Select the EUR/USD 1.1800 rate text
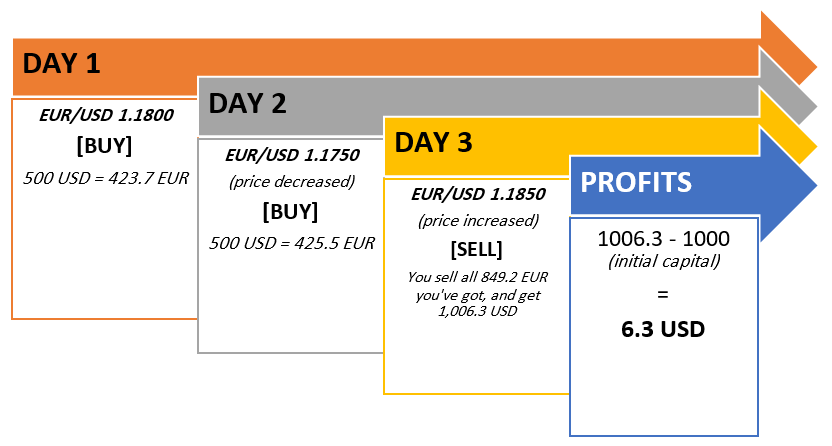 pos(104,115)
